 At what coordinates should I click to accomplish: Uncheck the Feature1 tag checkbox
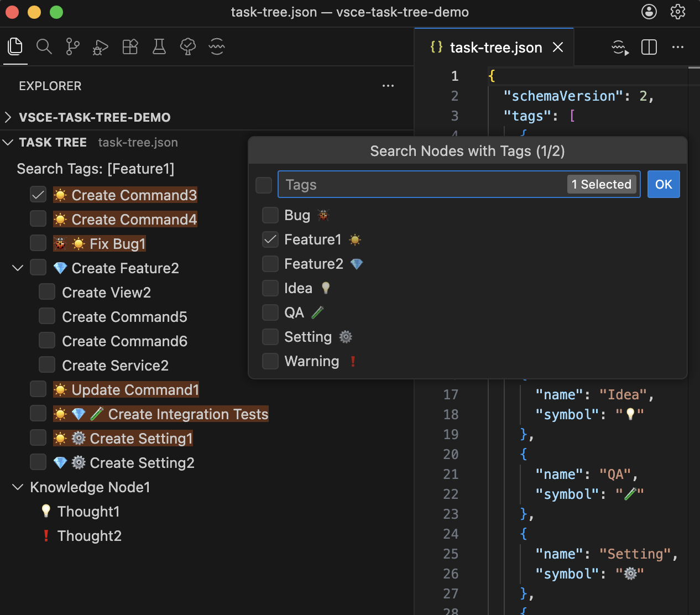coord(270,239)
